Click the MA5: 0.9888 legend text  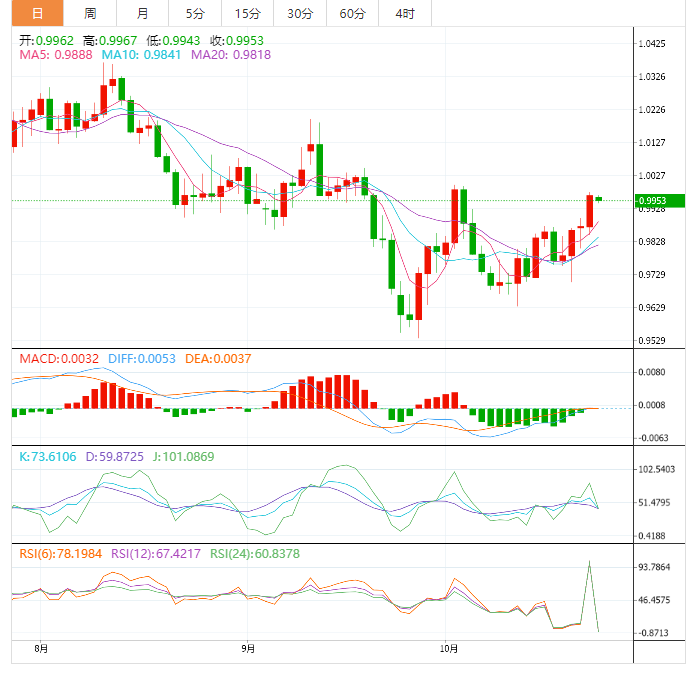[x=56, y=55]
